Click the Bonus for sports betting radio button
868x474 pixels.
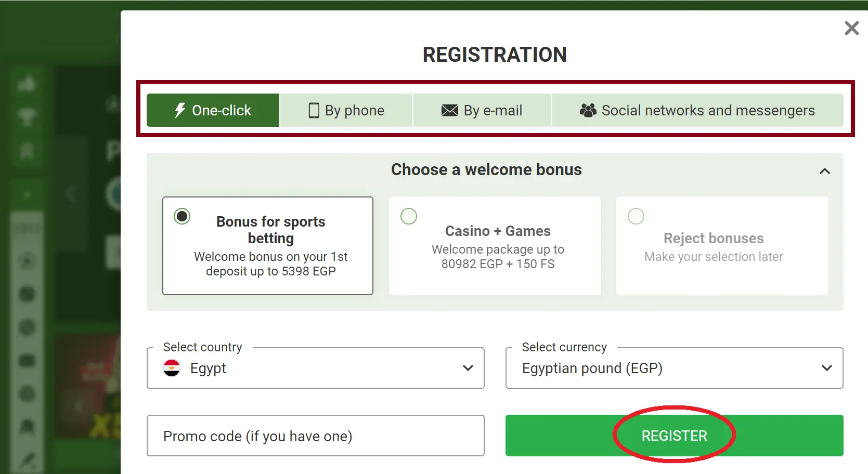click(x=182, y=216)
